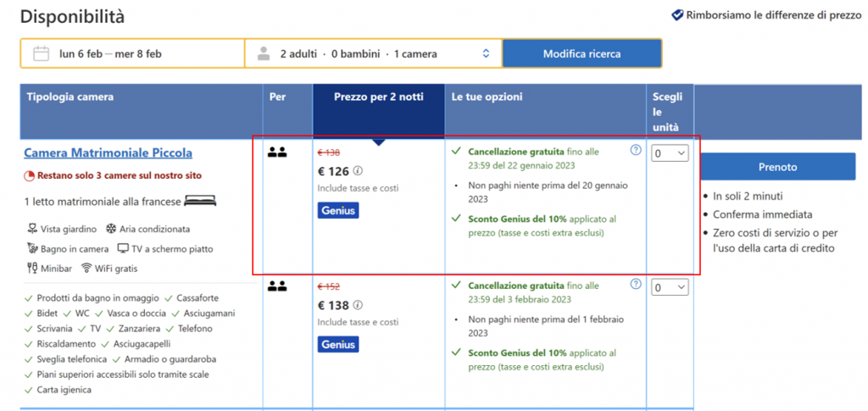Click Rimborsiamo le differenze di prezzo link
The width and height of the screenshot is (868, 411).
pos(761,14)
